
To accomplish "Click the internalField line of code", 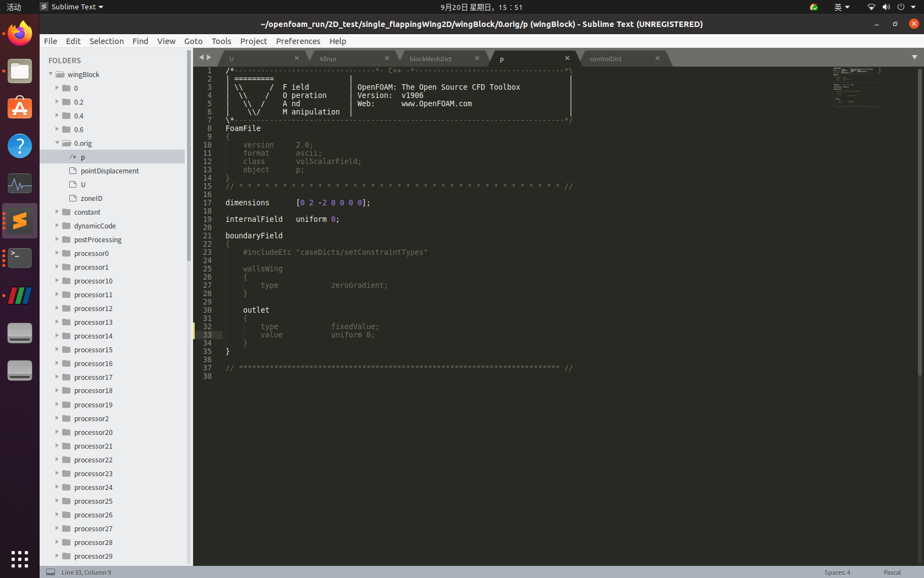I will [282, 219].
